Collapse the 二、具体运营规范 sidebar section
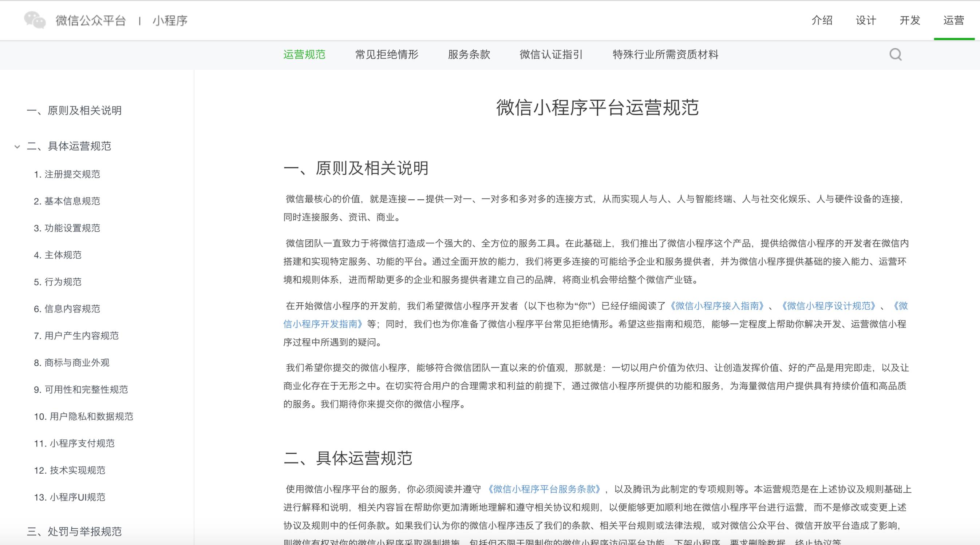This screenshot has width=980, height=545. [x=17, y=146]
